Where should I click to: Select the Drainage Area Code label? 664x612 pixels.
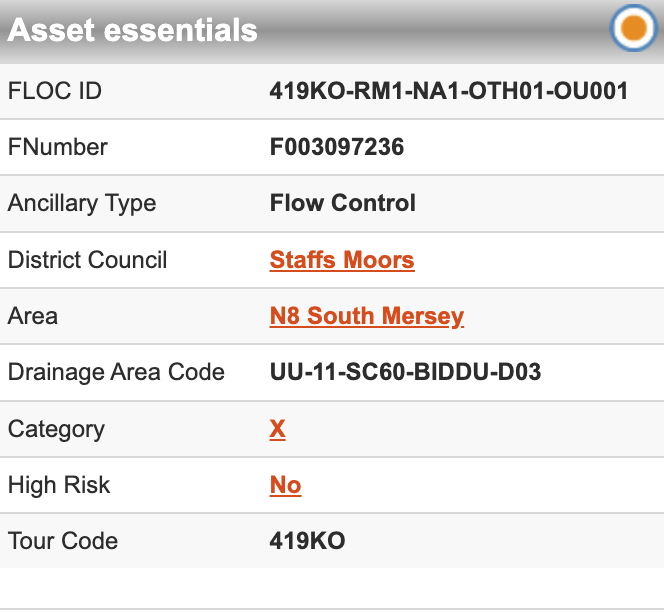pyautogui.click(x=116, y=372)
